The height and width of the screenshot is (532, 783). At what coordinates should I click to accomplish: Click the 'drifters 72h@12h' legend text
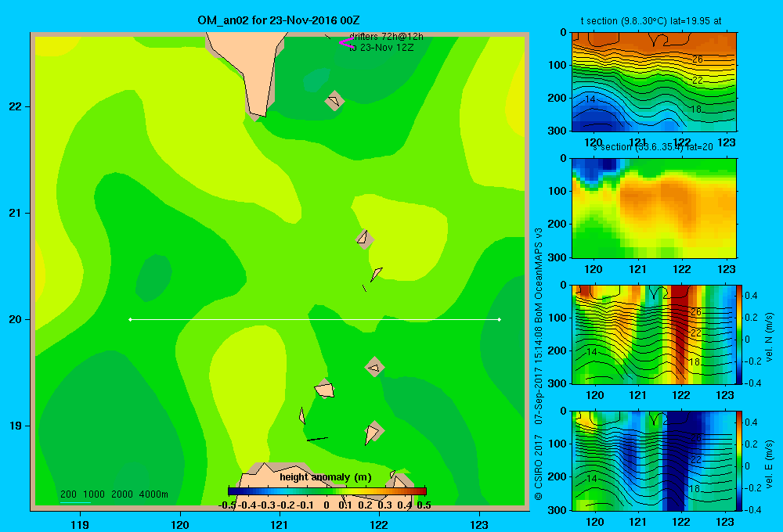point(386,37)
